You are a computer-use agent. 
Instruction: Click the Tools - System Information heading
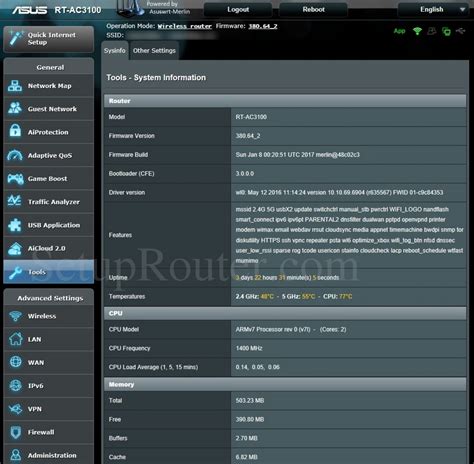click(x=156, y=78)
